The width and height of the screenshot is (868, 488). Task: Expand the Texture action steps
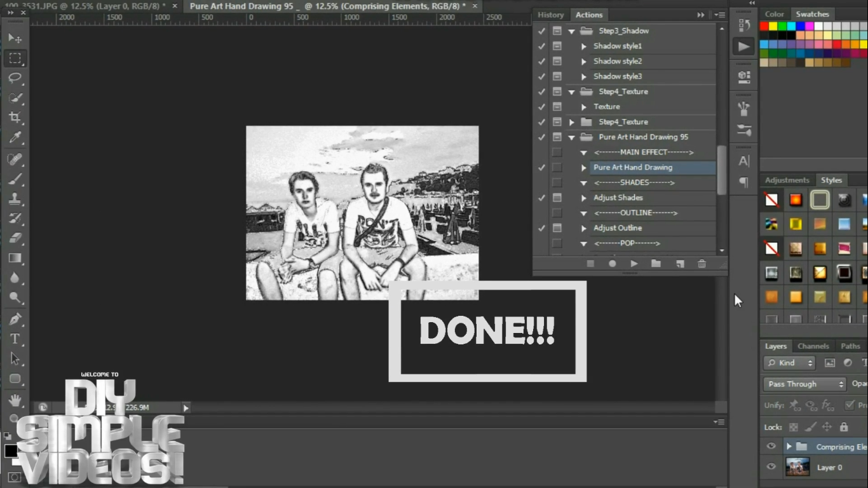583,107
